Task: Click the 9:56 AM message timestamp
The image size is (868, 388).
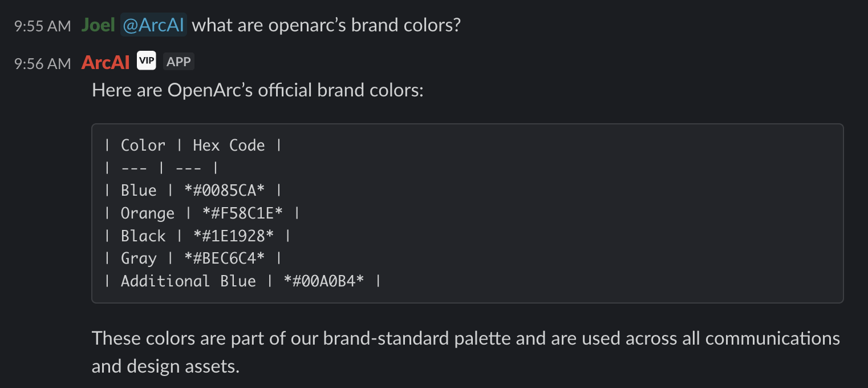Action: [x=43, y=63]
